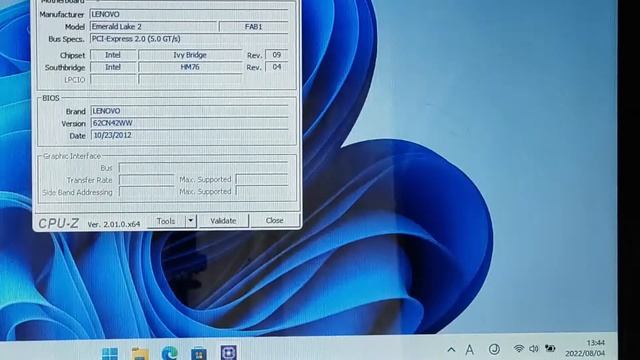Click the 'Southbridge' label
This screenshot has width=640, height=360.
pyautogui.click(x=65, y=68)
